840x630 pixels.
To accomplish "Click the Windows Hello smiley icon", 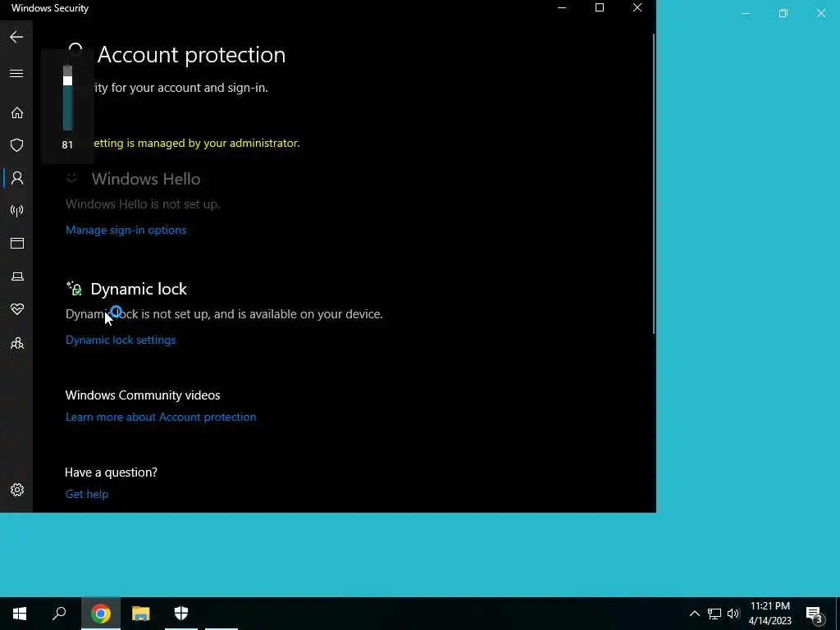I will 71,178.
